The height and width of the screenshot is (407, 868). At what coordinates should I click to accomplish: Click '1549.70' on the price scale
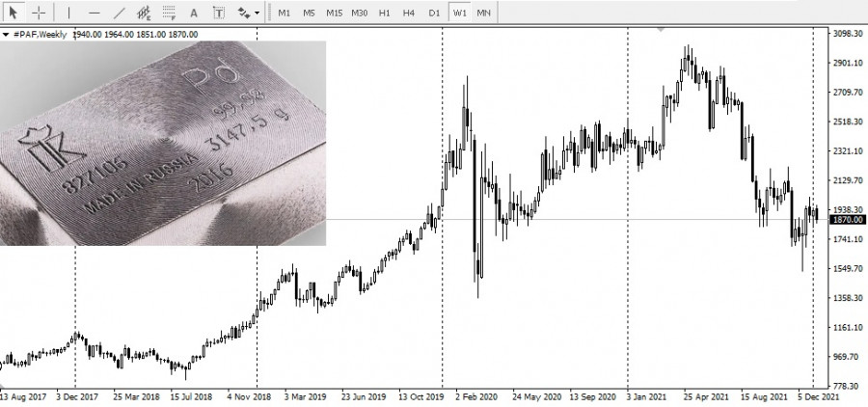(848, 268)
